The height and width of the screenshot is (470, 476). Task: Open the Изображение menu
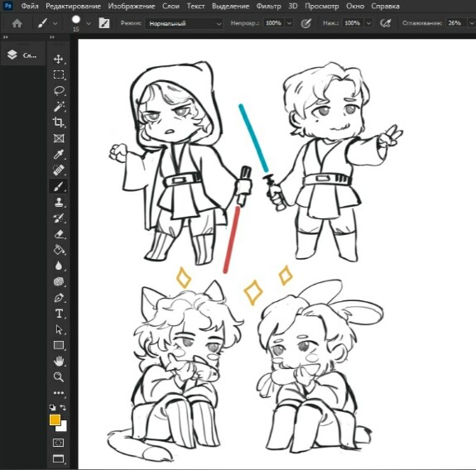click(132, 6)
